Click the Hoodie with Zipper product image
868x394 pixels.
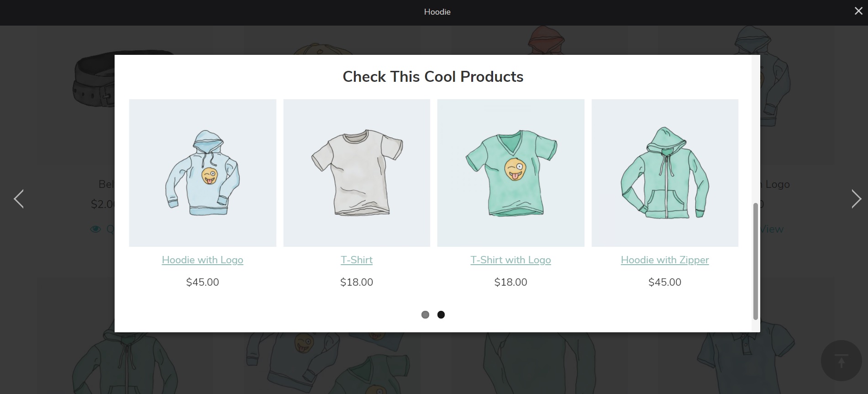click(665, 173)
